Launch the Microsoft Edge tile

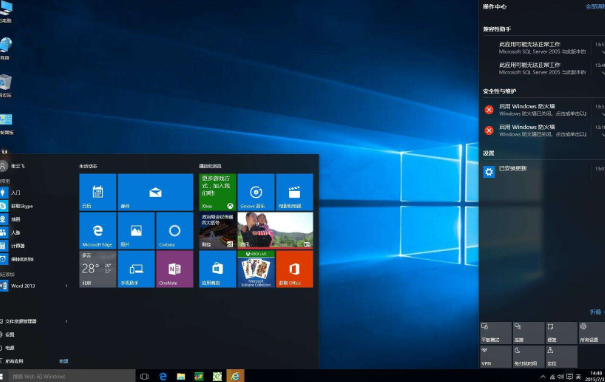(x=98, y=230)
